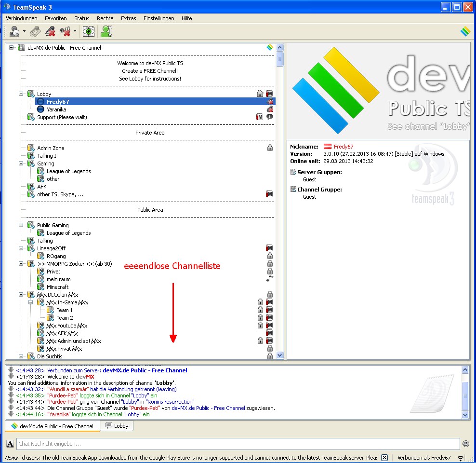Select the Support (Please wait) channel

pos(62,117)
